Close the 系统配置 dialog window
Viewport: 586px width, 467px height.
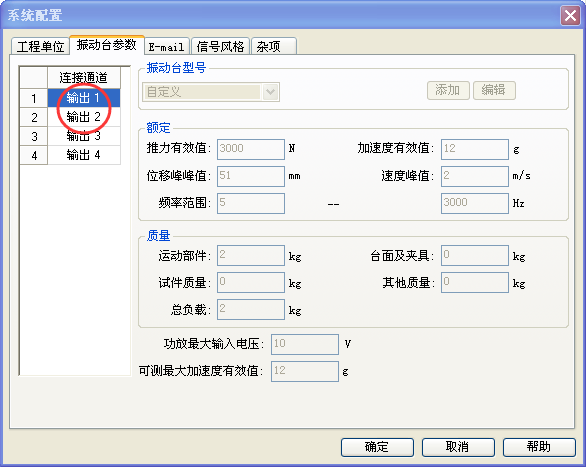pyautogui.click(x=570, y=16)
